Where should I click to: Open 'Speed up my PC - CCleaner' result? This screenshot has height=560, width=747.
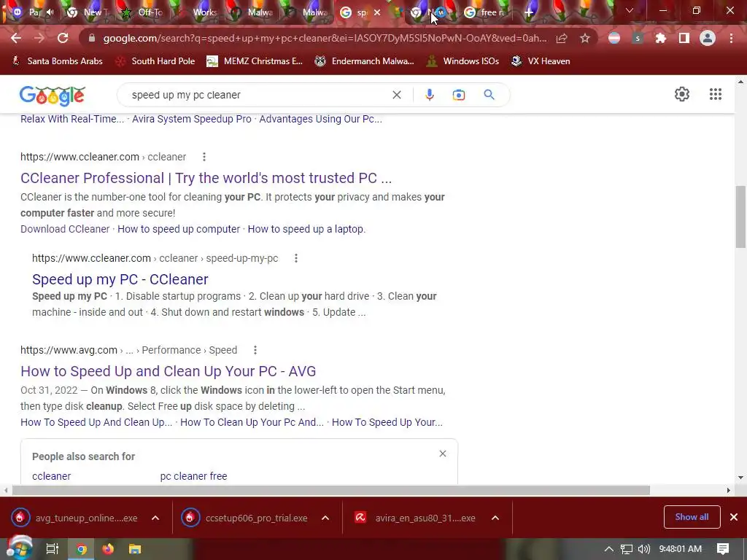pyautogui.click(x=120, y=279)
